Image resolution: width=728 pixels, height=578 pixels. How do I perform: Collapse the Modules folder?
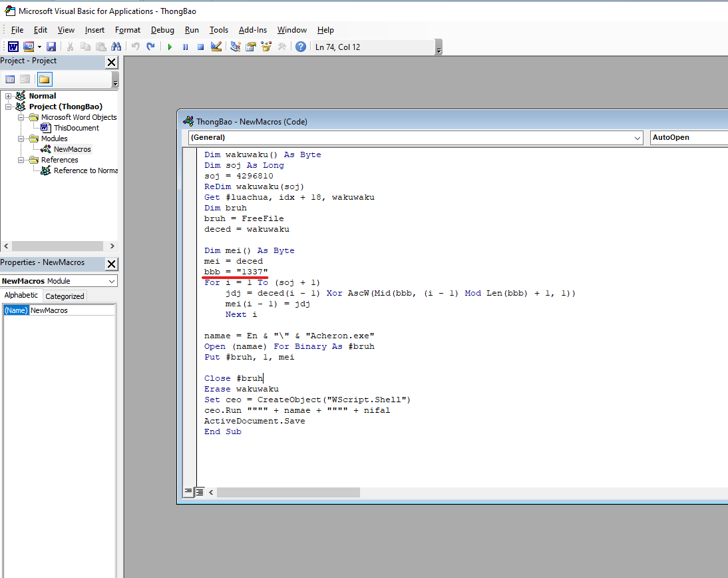pyautogui.click(x=21, y=139)
